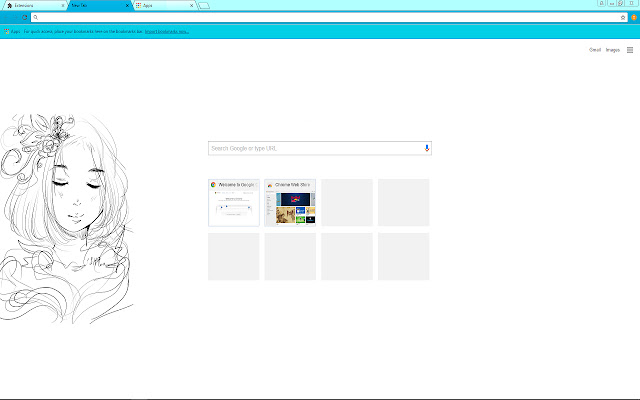Close the Apps tab

point(191,6)
